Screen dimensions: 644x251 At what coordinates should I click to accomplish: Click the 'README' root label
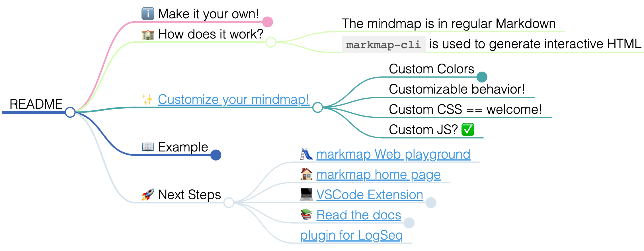(x=36, y=104)
